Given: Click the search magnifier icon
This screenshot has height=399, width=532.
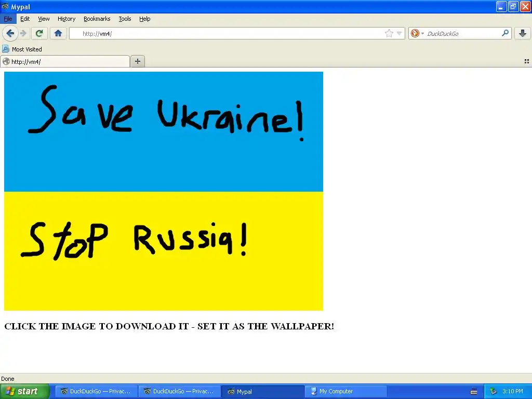Looking at the screenshot, I should [505, 33].
